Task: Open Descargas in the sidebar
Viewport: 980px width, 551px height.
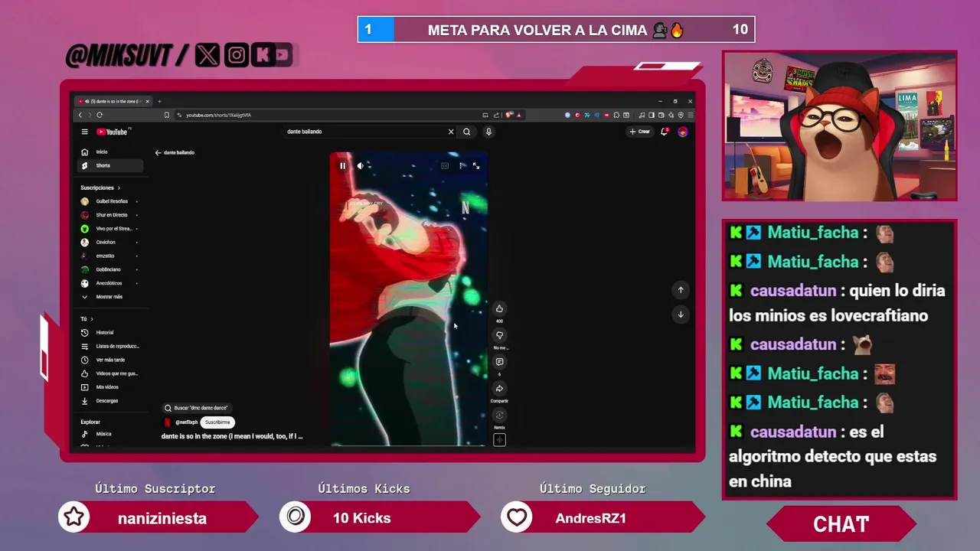Action: tap(110, 400)
